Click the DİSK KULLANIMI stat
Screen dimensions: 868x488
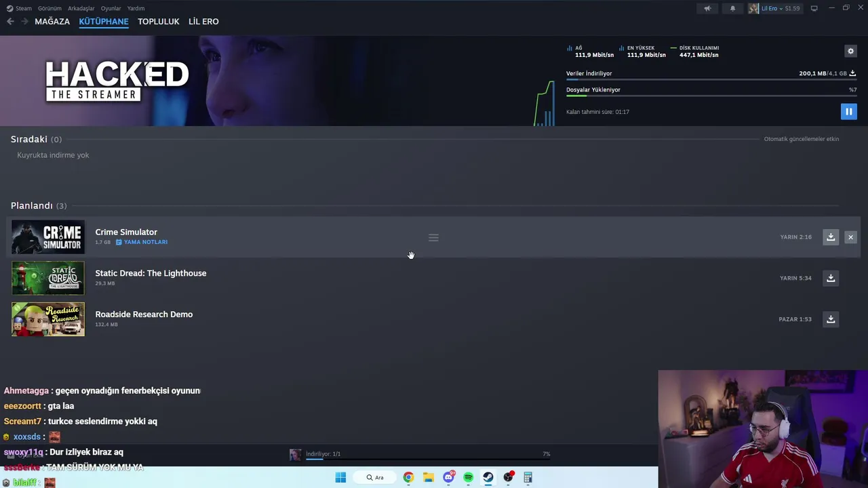694,52
